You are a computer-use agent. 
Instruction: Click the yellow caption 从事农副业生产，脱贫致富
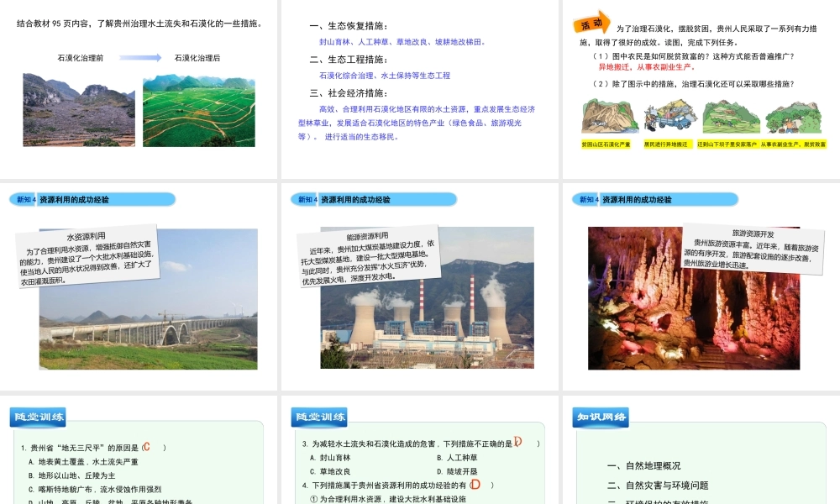coord(793,144)
